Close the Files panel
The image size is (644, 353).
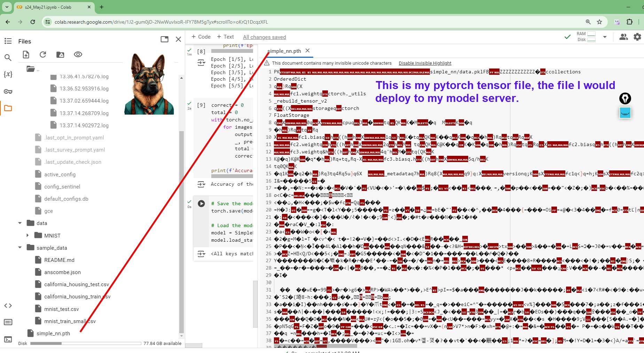coord(179,39)
